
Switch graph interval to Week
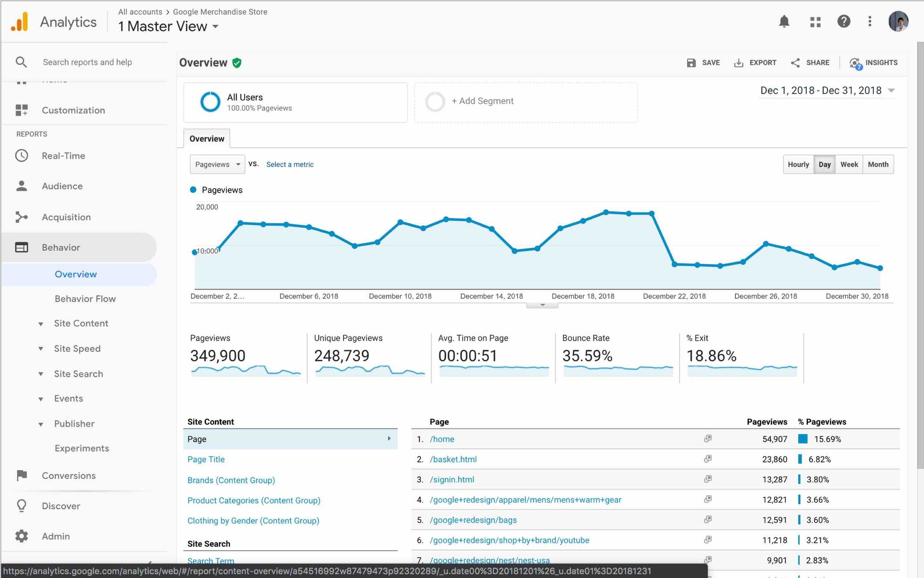point(849,164)
